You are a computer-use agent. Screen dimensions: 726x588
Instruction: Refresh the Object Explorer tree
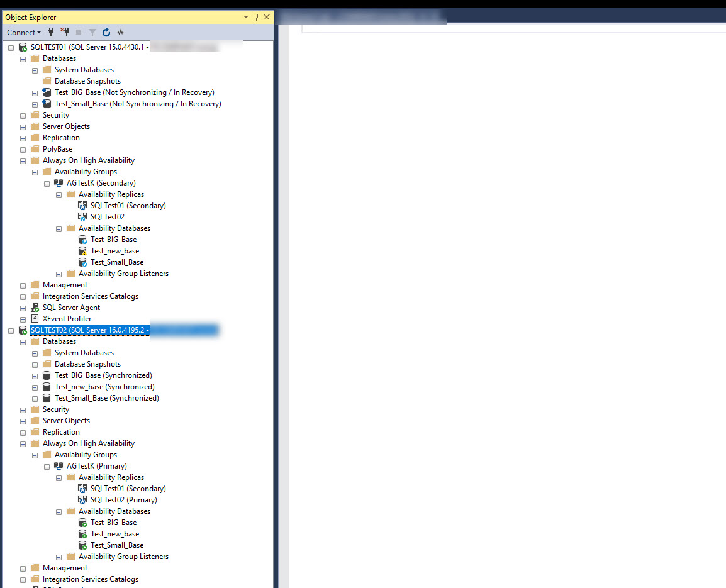tap(106, 33)
